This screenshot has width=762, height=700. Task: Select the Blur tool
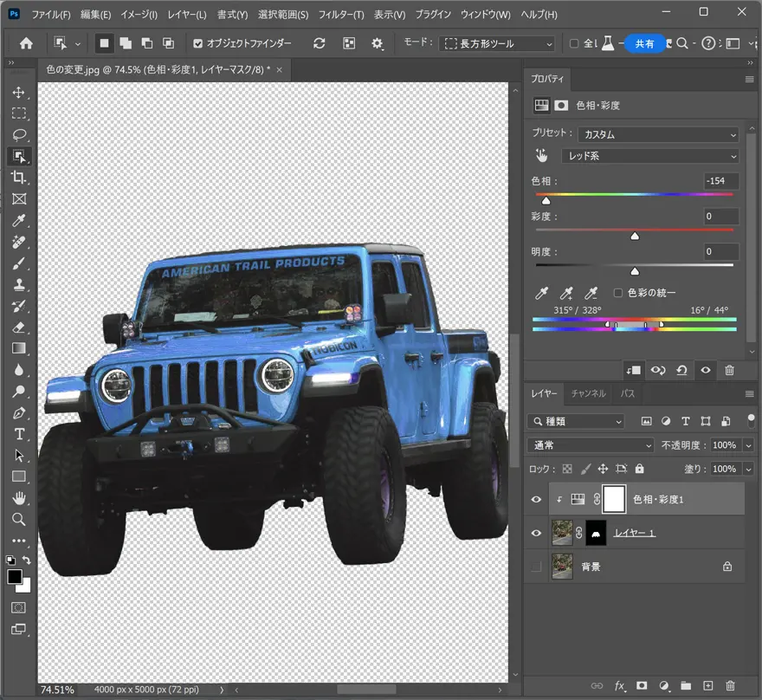(x=18, y=370)
